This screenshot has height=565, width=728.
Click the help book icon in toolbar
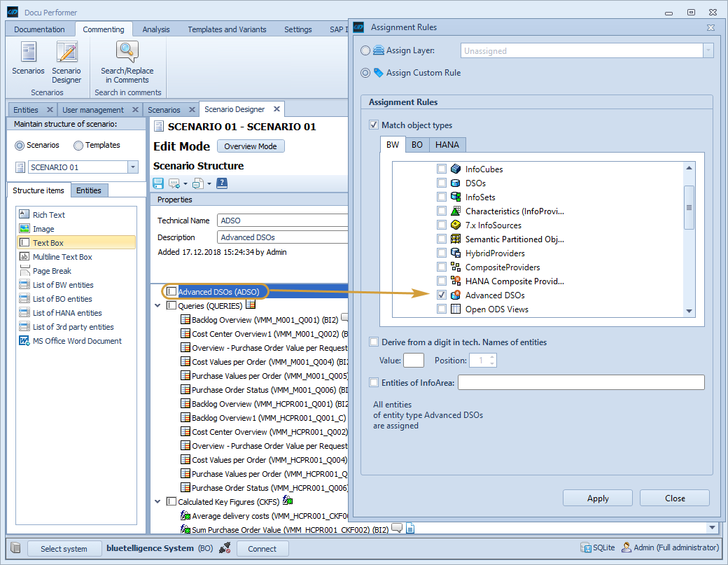pos(222,183)
